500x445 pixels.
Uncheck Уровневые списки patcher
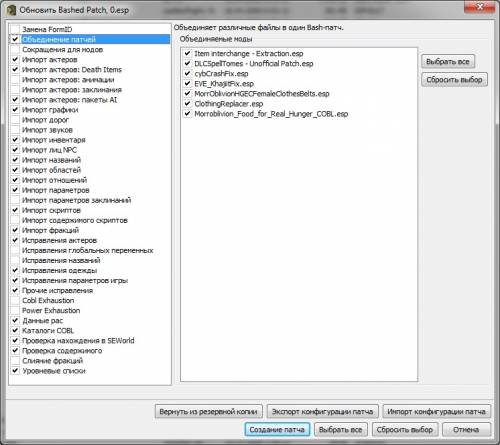(x=15, y=371)
